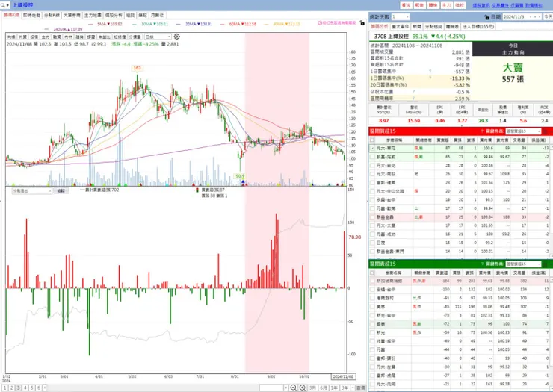Screen dimensions: 553x392
Task: Zoom in the chart with the plus magnifier
Action: pyautogui.click(x=302, y=388)
